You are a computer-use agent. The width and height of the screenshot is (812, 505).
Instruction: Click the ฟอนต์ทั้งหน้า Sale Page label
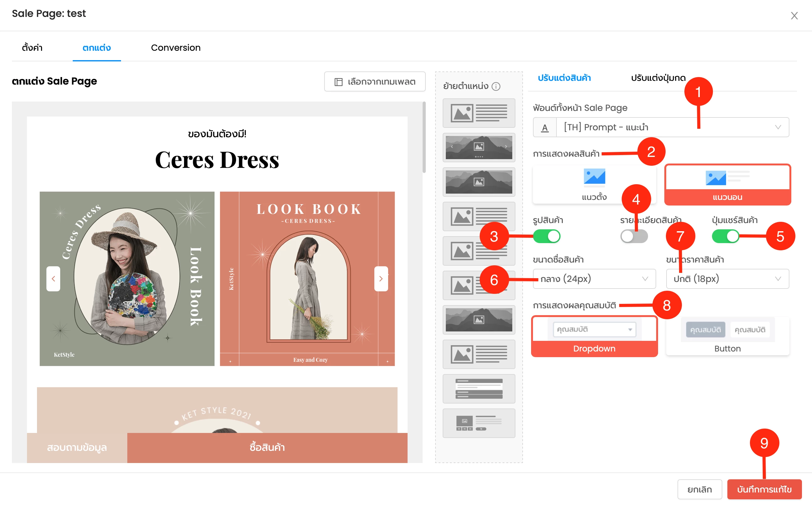tap(580, 108)
